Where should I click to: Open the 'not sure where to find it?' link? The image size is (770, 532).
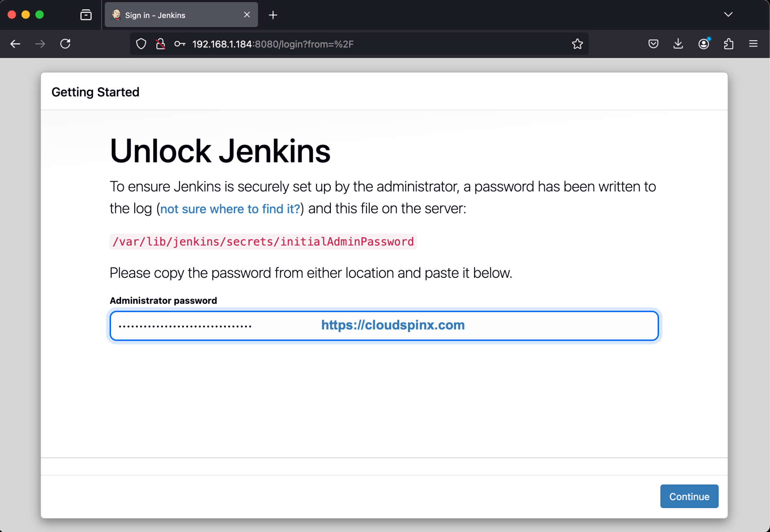click(230, 209)
